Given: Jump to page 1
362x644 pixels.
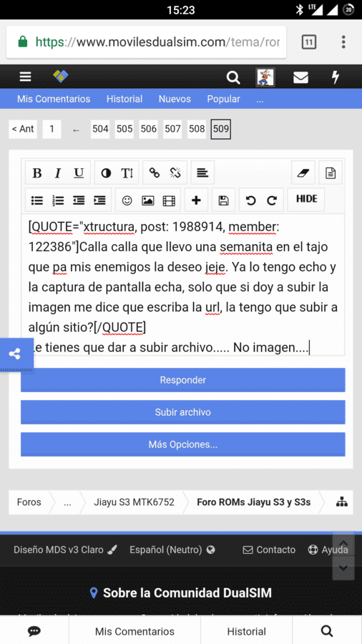Looking at the screenshot, I should (52, 129).
